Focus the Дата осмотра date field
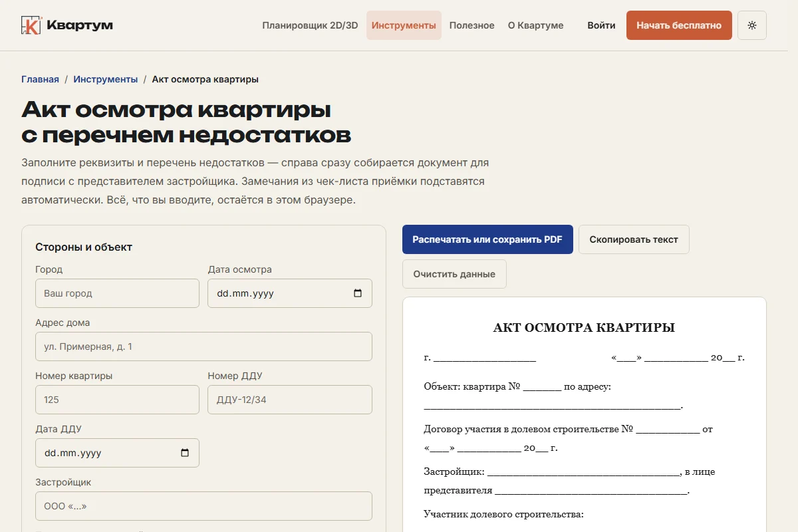 click(290, 293)
